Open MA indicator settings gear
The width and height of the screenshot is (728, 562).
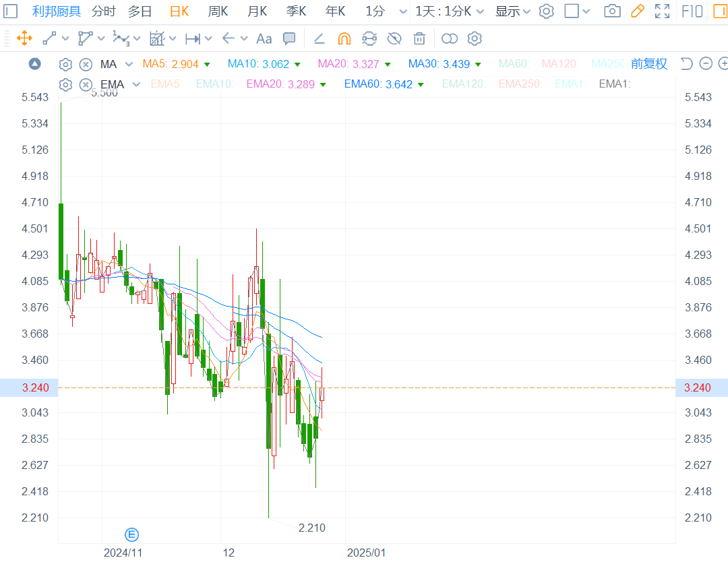[65, 64]
